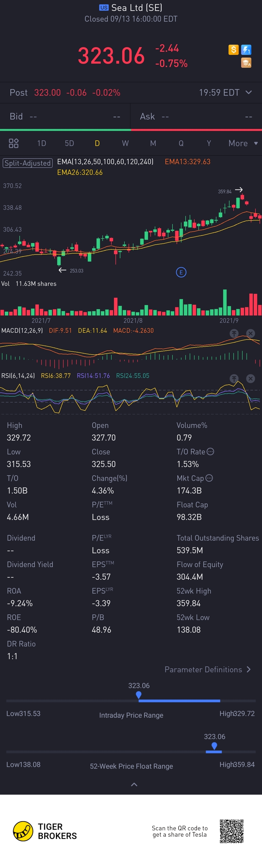This screenshot has width=262, height=868.
Task: Tap the ROE value -80.40%
Action: click(22, 630)
